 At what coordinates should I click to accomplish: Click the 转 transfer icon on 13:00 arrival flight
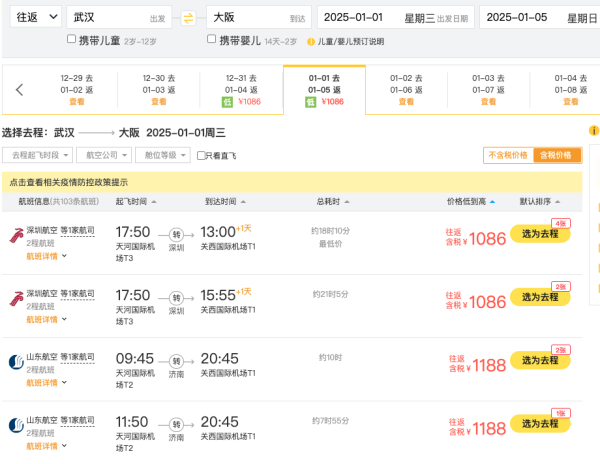point(176,234)
